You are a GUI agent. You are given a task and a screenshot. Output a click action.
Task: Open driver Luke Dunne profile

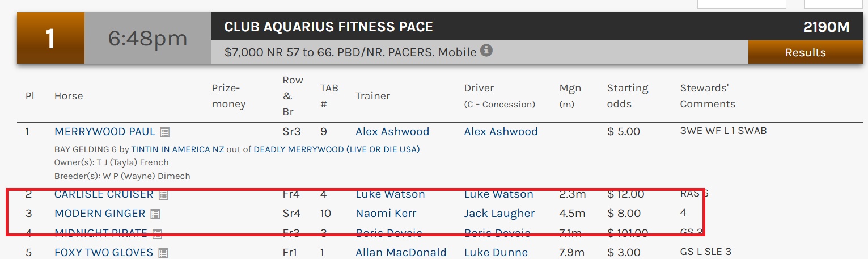point(496,252)
